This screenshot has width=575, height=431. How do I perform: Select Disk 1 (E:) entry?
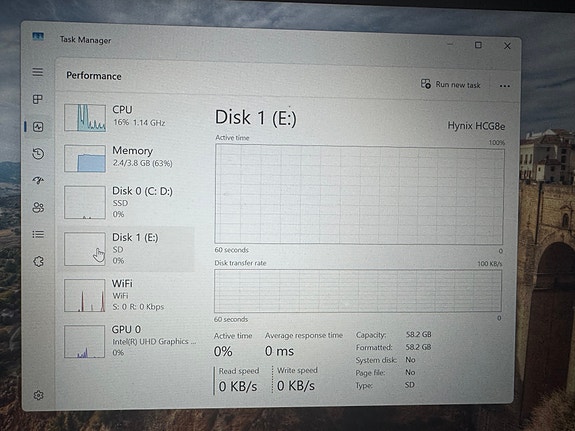127,249
